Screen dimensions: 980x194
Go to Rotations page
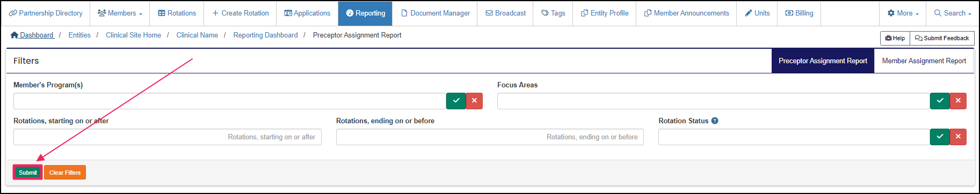pyautogui.click(x=177, y=13)
